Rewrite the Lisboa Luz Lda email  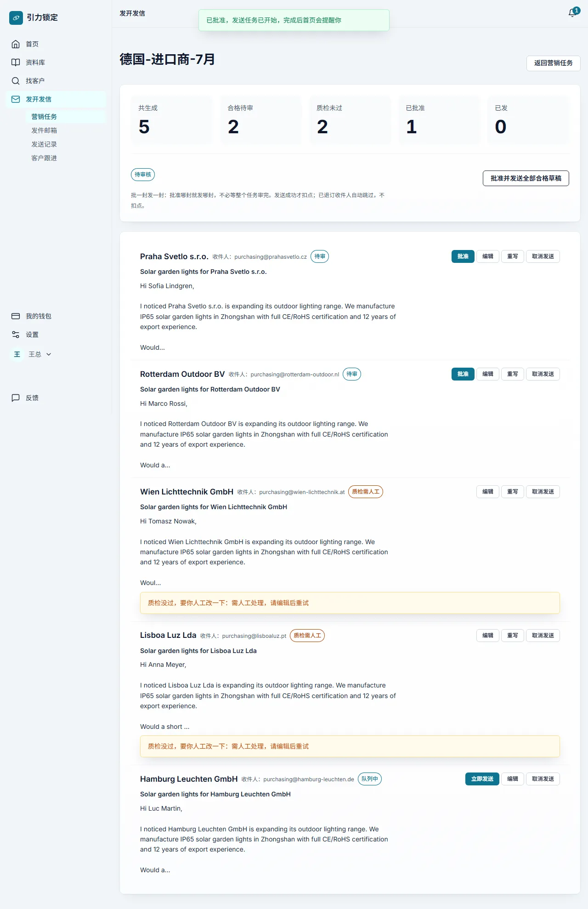tap(513, 636)
